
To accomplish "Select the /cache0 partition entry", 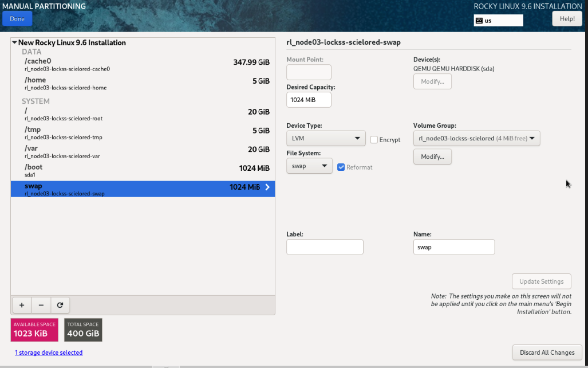I will tap(143, 65).
